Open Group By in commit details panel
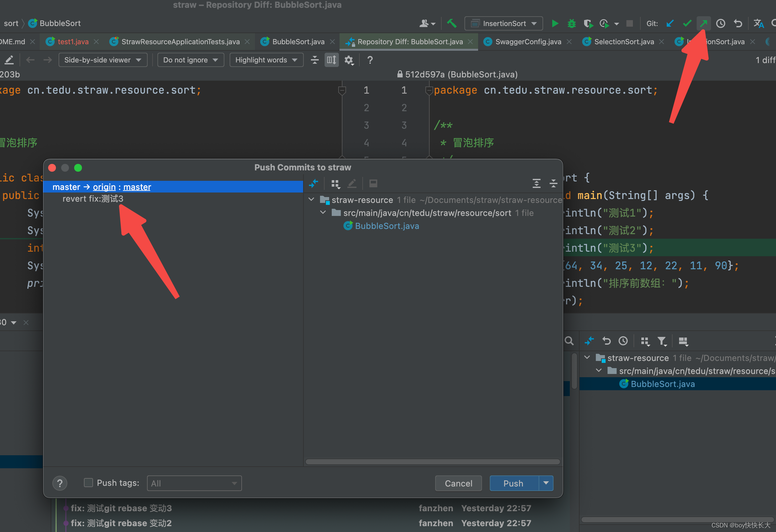The width and height of the screenshot is (776, 532). [645, 341]
